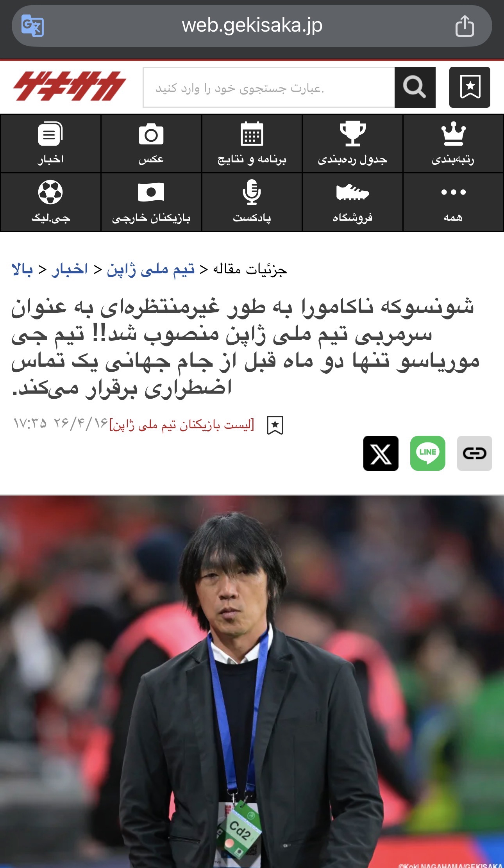The image size is (504, 868).
Task: Tap the Google Translate icon in address bar
Action: 32,25
